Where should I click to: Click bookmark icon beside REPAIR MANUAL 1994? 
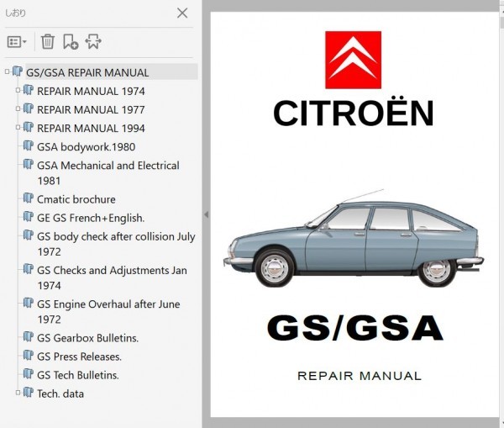coord(29,127)
